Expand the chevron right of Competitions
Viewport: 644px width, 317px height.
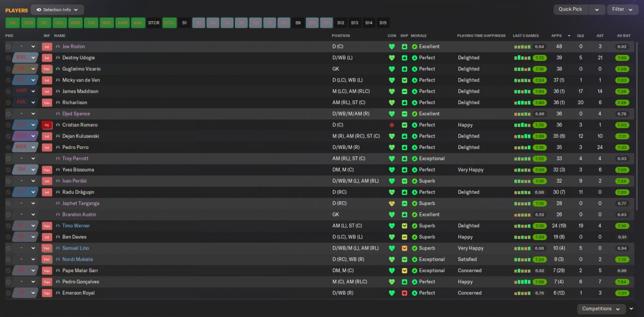631,308
